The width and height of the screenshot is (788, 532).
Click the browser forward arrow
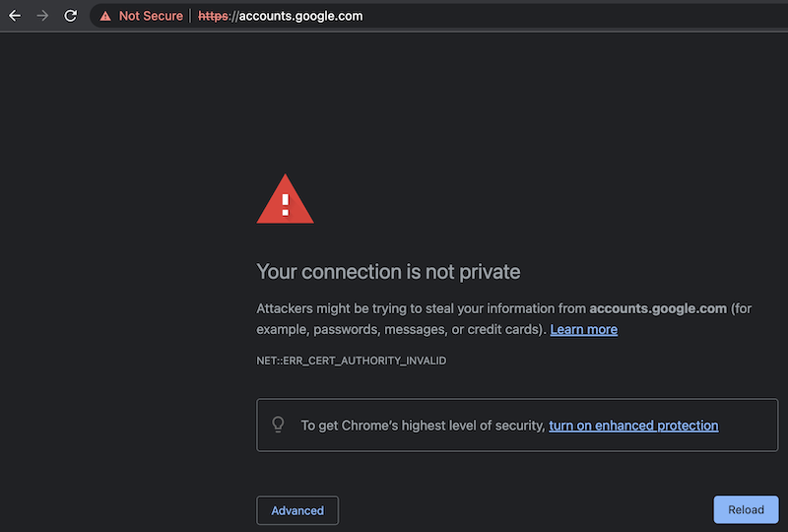pyautogui.click(x=42, y=16)
